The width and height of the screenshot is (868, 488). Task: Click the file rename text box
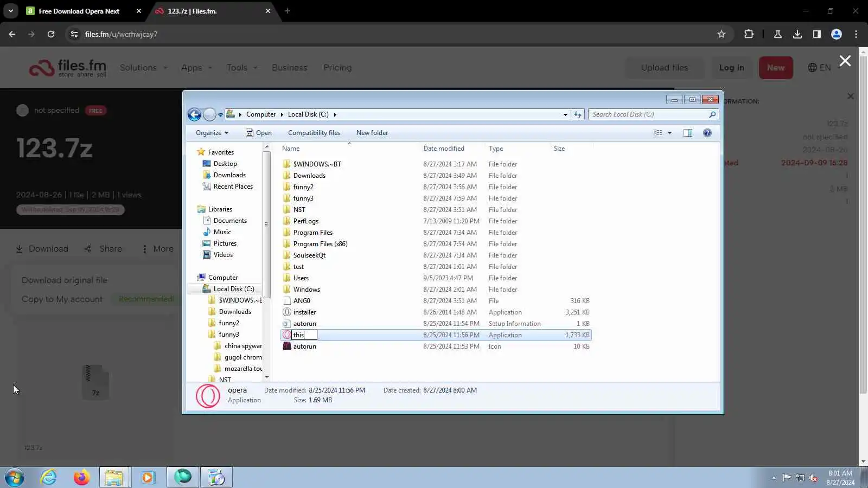click(x=304, y=335)
